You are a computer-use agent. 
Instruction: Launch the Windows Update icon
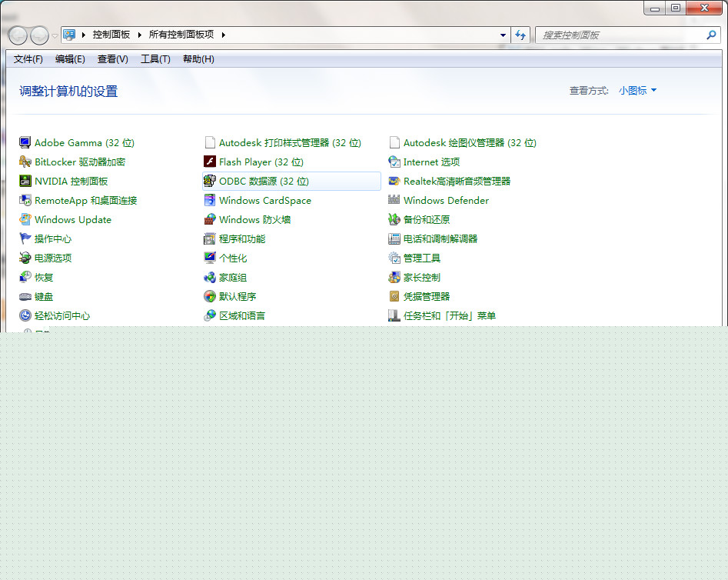[25, 219]
